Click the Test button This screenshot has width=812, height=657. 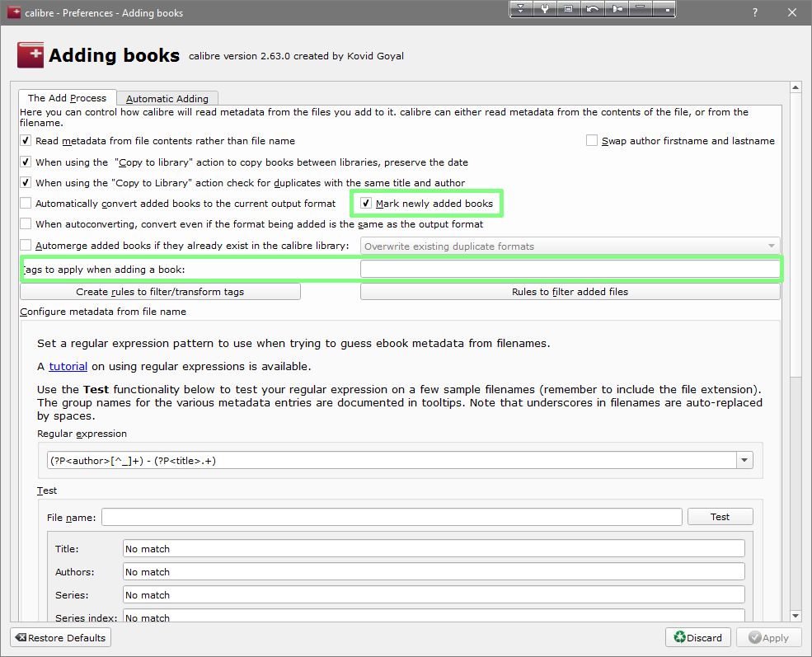(x=720, y=517)
